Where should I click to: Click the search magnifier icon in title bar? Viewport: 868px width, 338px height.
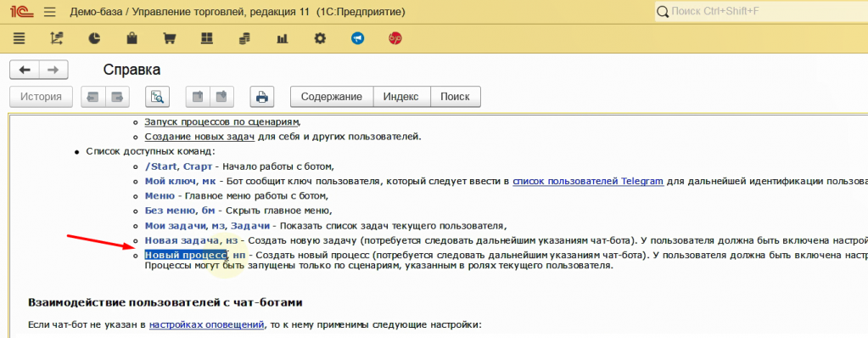tap(663, 12)
